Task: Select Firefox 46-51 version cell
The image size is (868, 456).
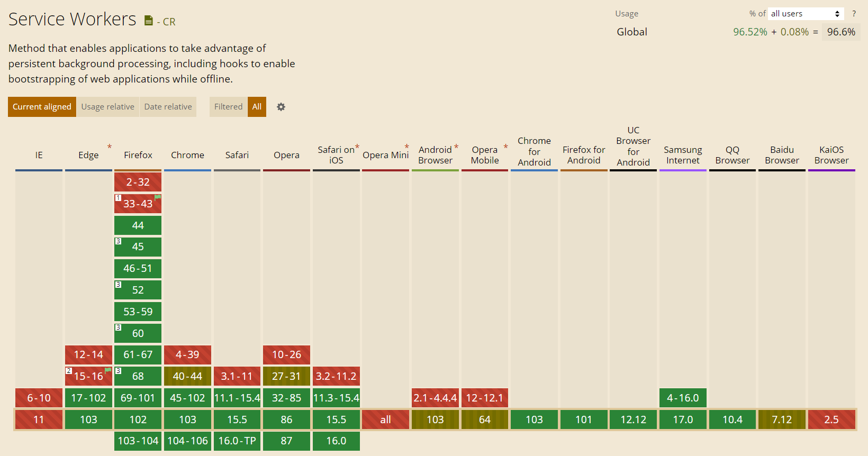Action: click(x=138, y=268)
